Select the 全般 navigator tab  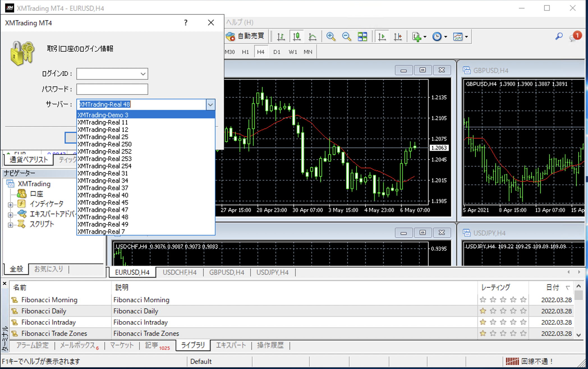pos(16,269)
